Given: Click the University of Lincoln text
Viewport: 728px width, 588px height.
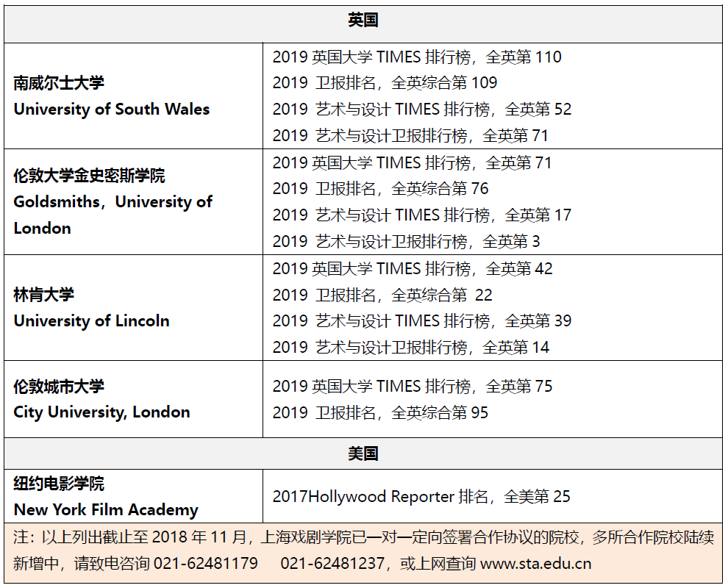Looking at the screenshot, I should tap(91, 321).
